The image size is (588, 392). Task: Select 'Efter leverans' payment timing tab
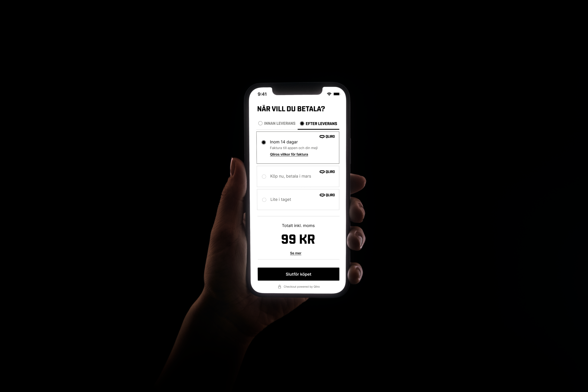[x=319, y=123]
